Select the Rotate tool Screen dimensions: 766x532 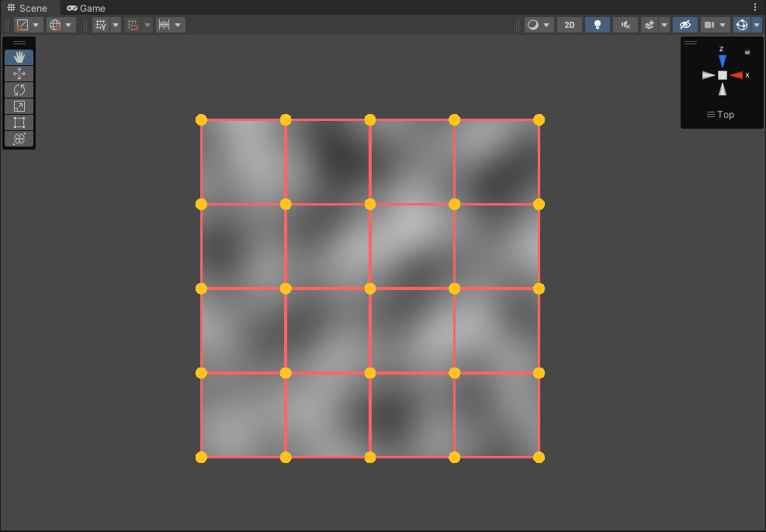click(19, 90)
